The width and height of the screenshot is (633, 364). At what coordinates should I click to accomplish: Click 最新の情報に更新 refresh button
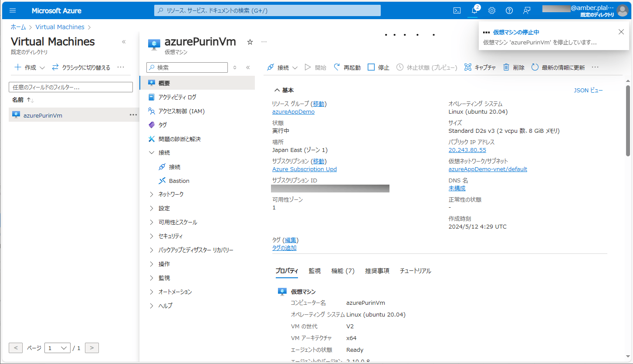point(558,67)
